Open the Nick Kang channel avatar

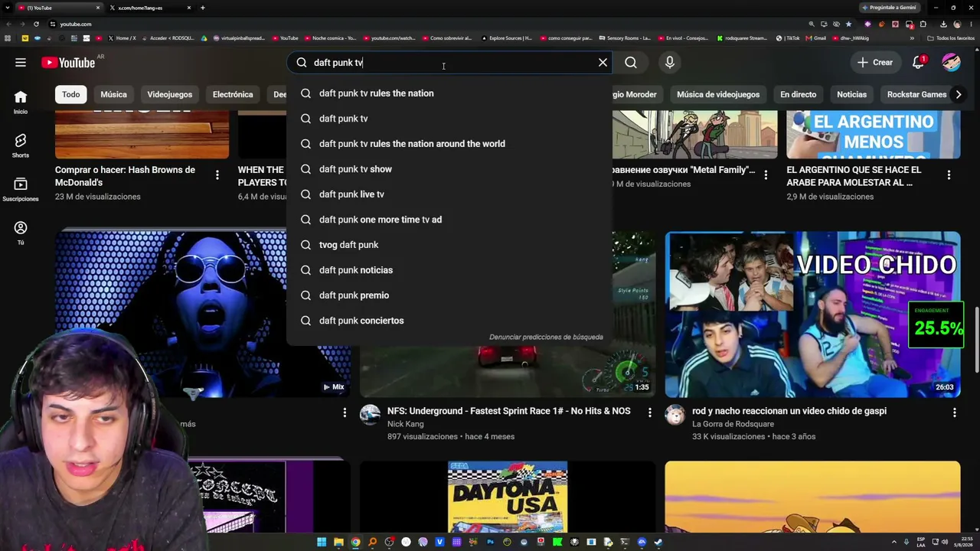(371, 415)
